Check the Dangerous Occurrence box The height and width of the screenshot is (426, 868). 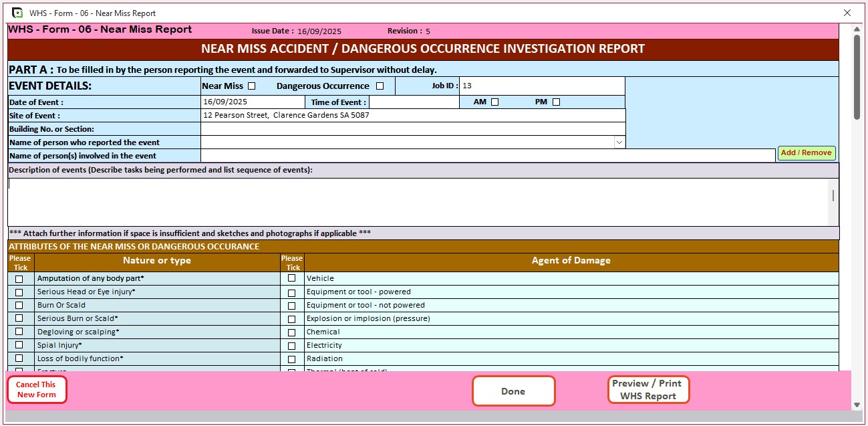point(379,86)
